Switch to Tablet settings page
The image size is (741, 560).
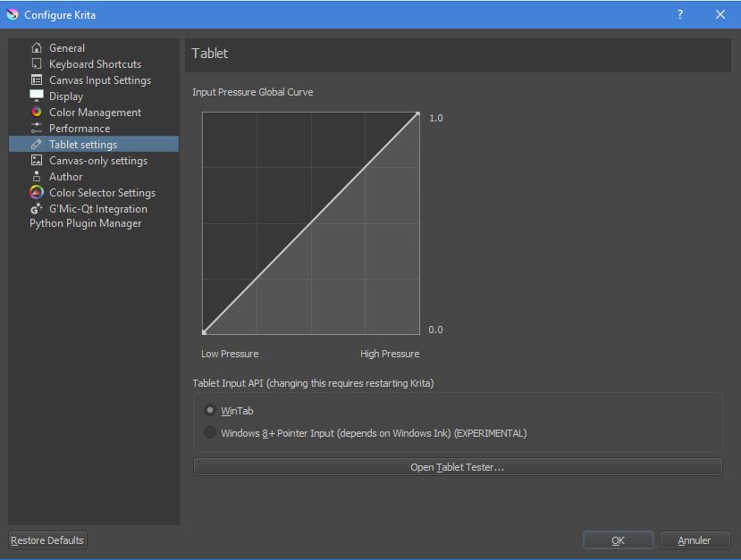[x=83, y=145]
